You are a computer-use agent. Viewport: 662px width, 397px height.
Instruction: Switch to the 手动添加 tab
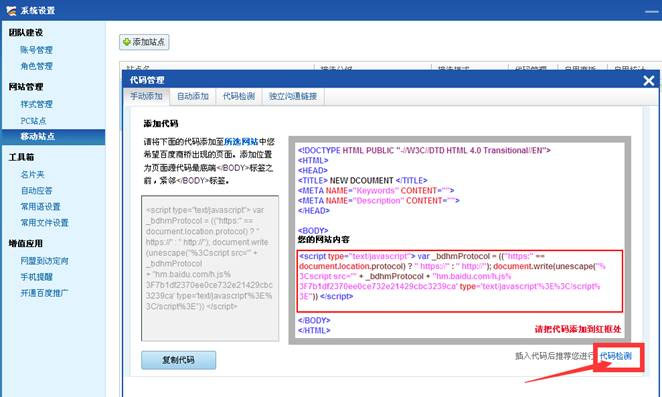coord(146,96)
